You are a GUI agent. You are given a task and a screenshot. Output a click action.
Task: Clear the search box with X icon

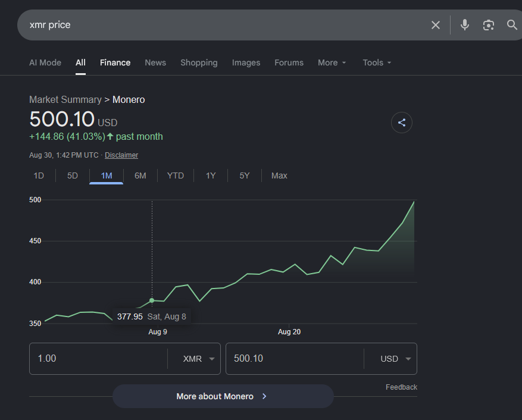436,25
